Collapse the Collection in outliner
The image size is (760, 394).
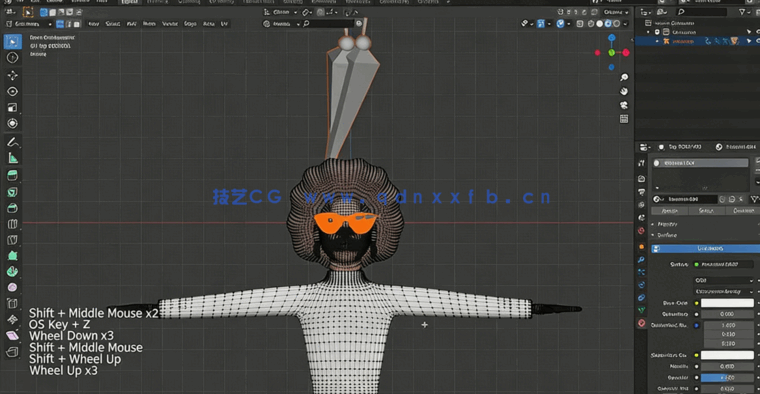pyautogui.click(x=649, y=32)
